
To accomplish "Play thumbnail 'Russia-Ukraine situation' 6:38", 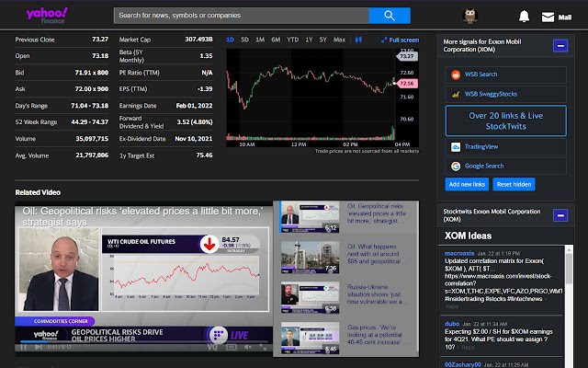I will pos(310,297).
